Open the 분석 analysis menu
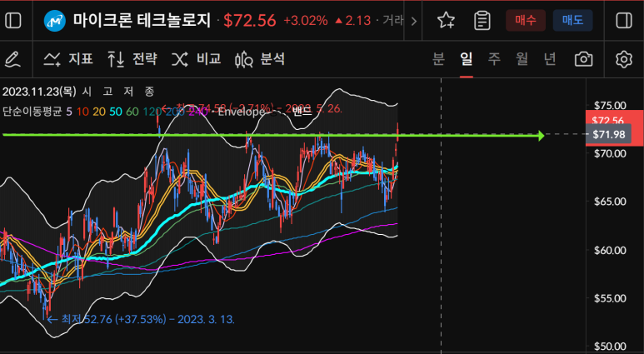The image size is (644, 354). (x=260, y=59)
